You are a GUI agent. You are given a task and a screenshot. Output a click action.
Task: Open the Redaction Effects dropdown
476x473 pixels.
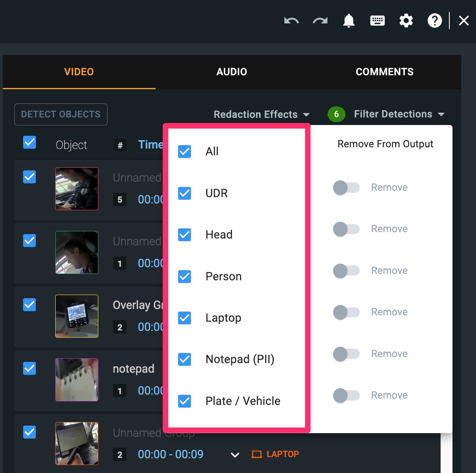click(x=261, y=115)
